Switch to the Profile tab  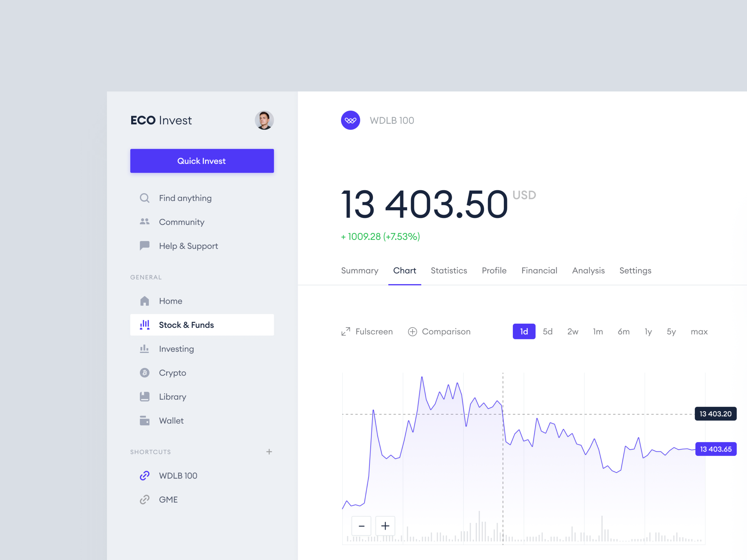click(494, 271)
